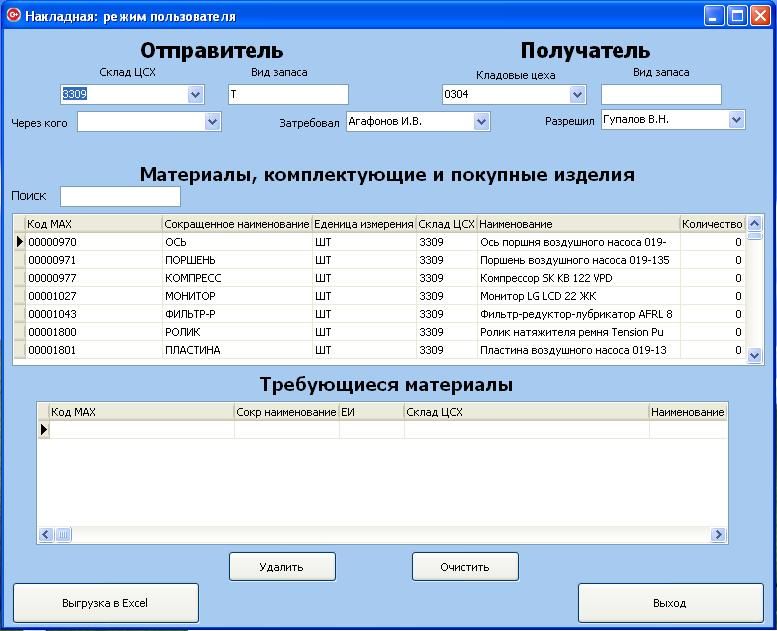Click Сокращенное наименование column header
Screen dimensions: 777x631
coord(237,224)
